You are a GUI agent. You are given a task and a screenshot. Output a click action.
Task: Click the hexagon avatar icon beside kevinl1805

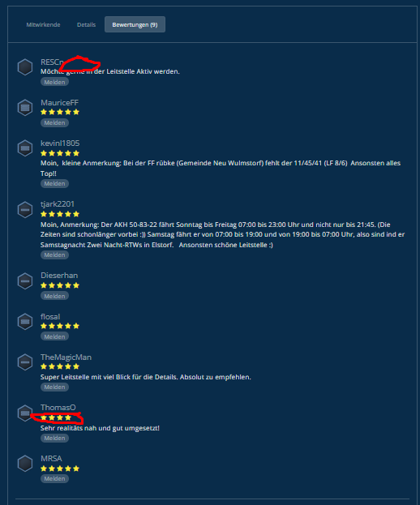(25, 148)
